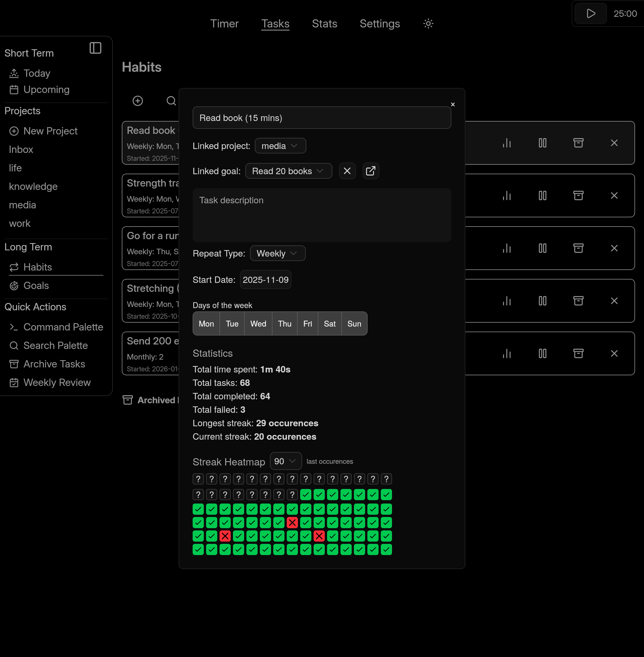Change the Repeat Type dropdown
This screenshot has width=644, height=657.
[x=277, y=253]
